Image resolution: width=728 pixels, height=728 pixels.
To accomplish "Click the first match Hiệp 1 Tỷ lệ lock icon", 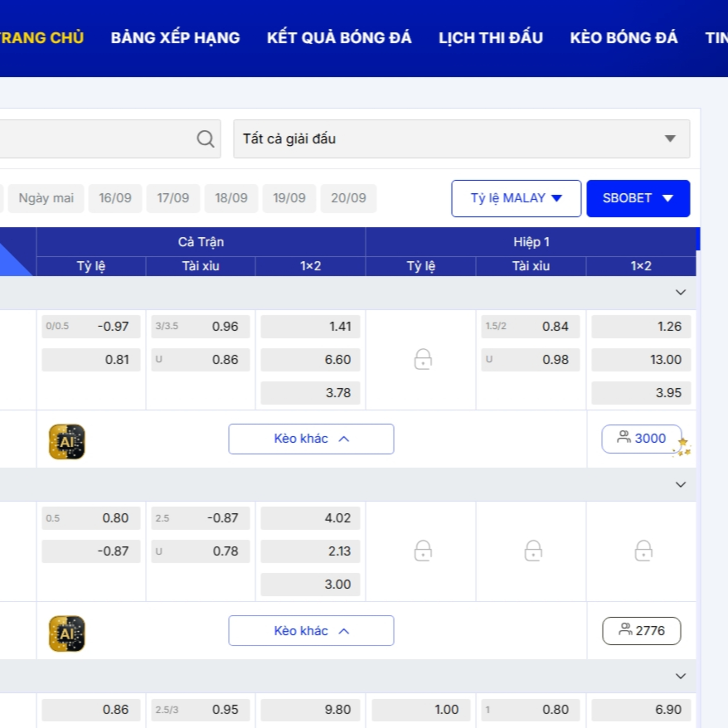I will (x=423, y=359).
